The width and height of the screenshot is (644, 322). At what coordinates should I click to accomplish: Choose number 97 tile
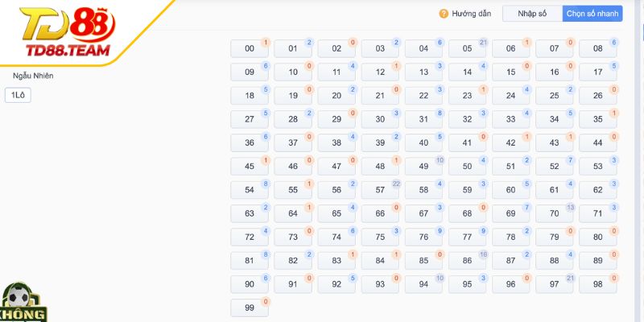click(554, 284)
